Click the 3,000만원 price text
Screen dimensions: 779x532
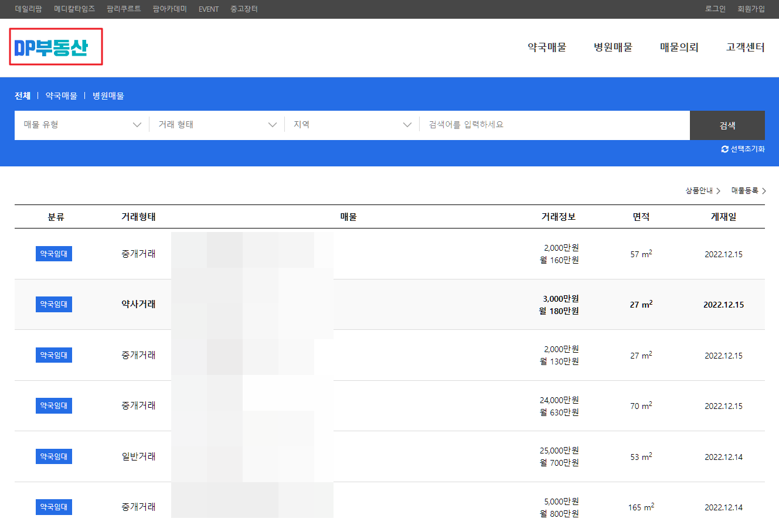pyautogui.click(x=561, y=299)
